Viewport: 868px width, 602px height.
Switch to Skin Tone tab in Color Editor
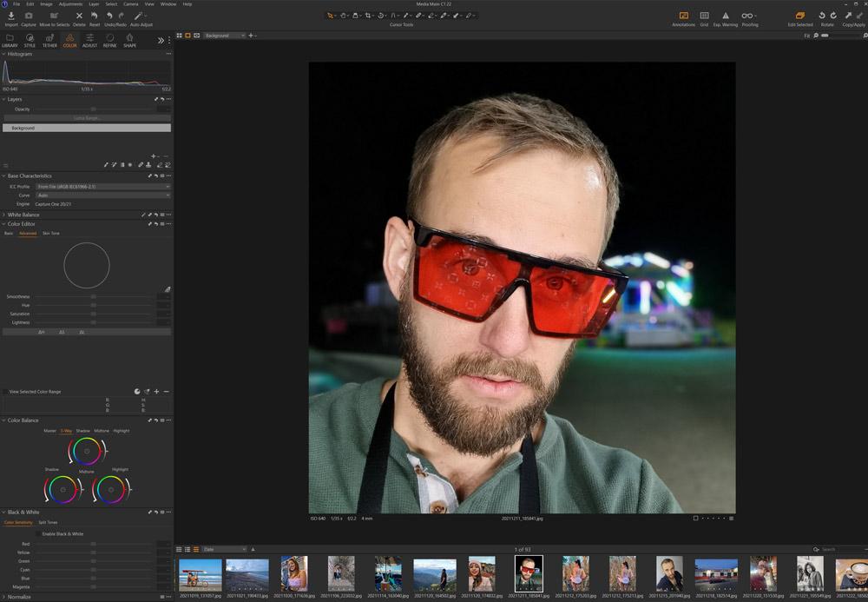click(50, 234)
